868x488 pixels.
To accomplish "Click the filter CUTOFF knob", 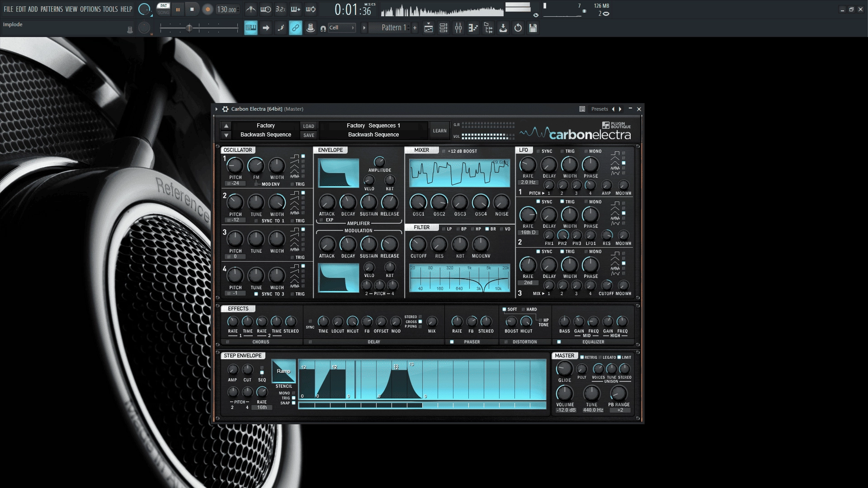I will [x=418, y=244].
